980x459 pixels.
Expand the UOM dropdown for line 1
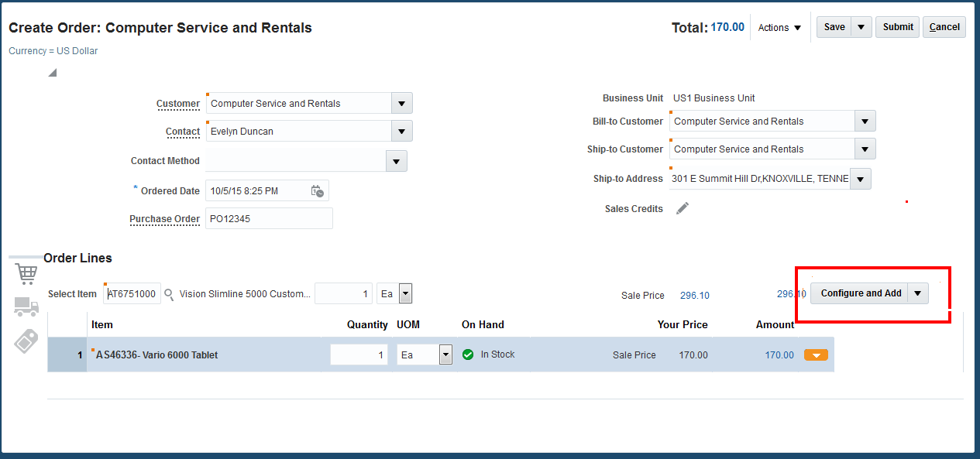click(445, 354)
